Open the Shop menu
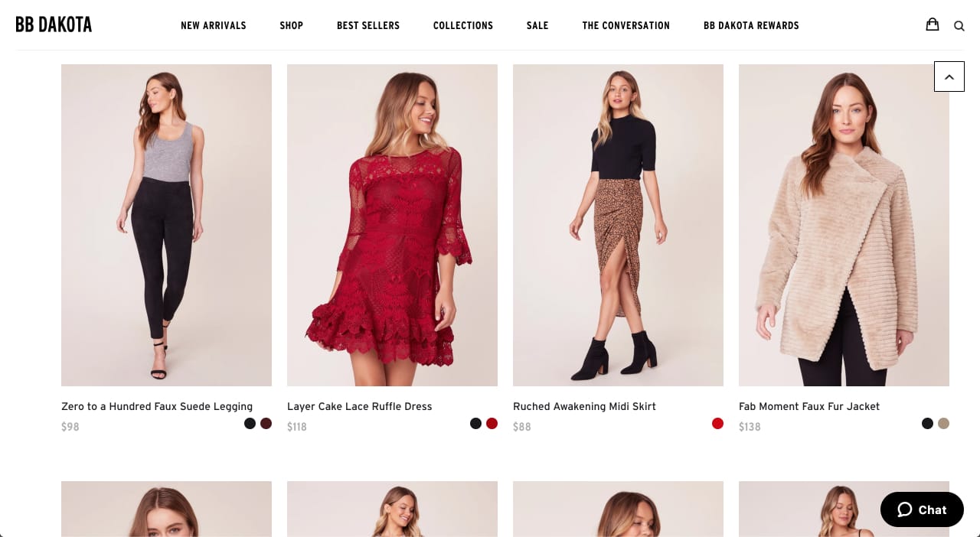Screen dimensions: 980x537 pos(292,25)
